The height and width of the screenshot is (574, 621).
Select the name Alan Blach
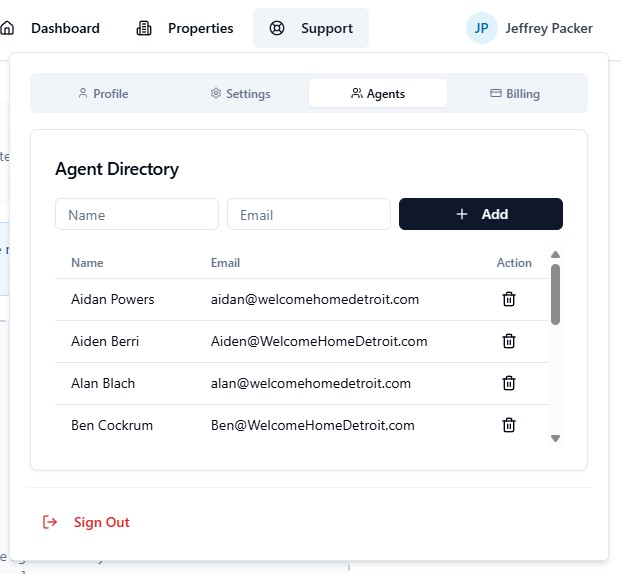point(103,383)
